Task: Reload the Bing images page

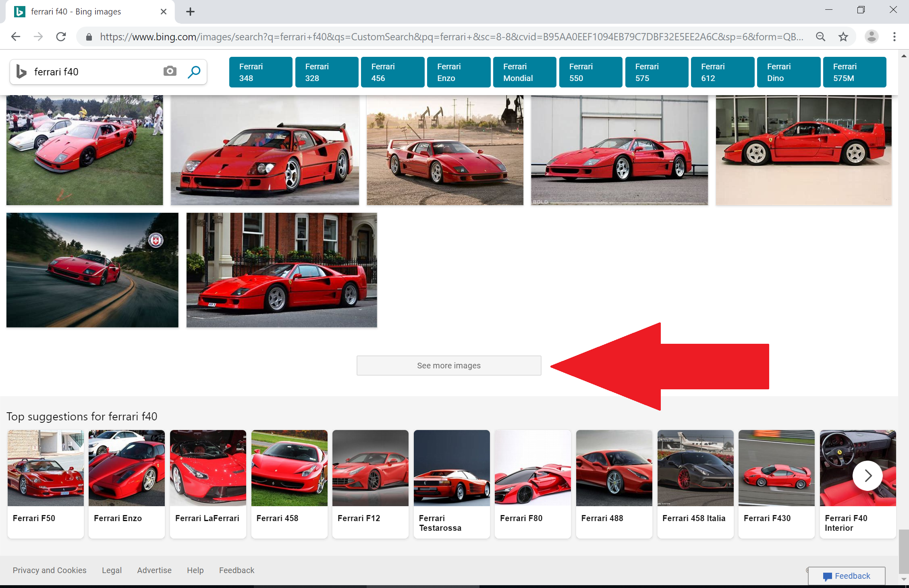Action: [x=61, y=37]
